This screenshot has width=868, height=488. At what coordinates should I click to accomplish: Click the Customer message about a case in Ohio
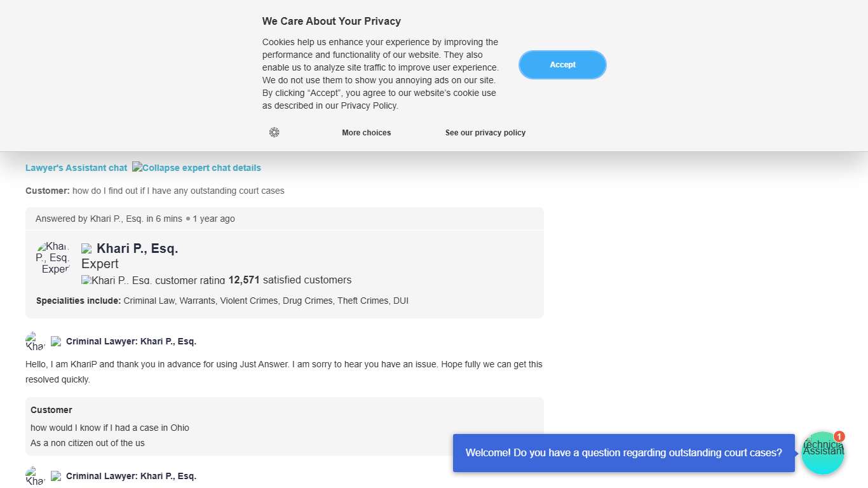[x=110, y=428]
